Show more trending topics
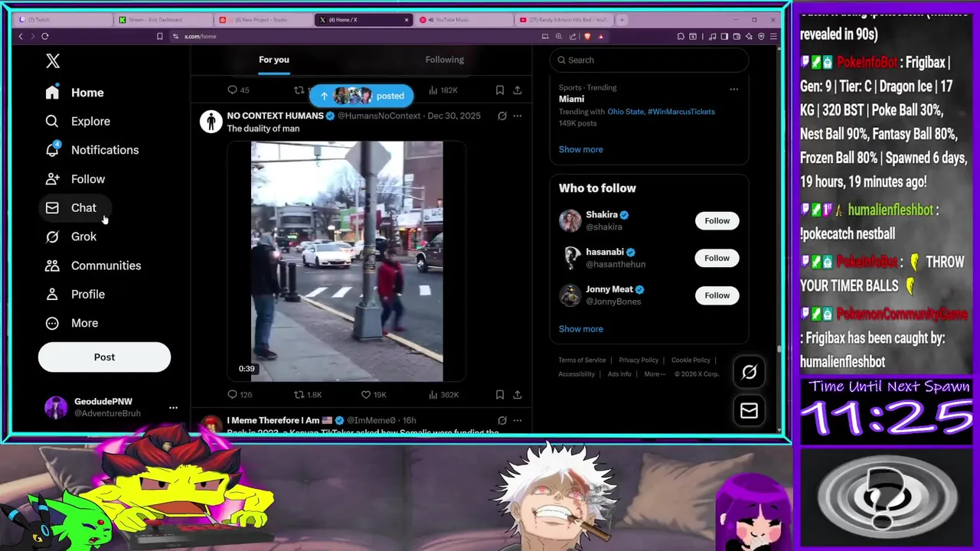The width and height of the screenshot is (980, 551). pos(580,149)
